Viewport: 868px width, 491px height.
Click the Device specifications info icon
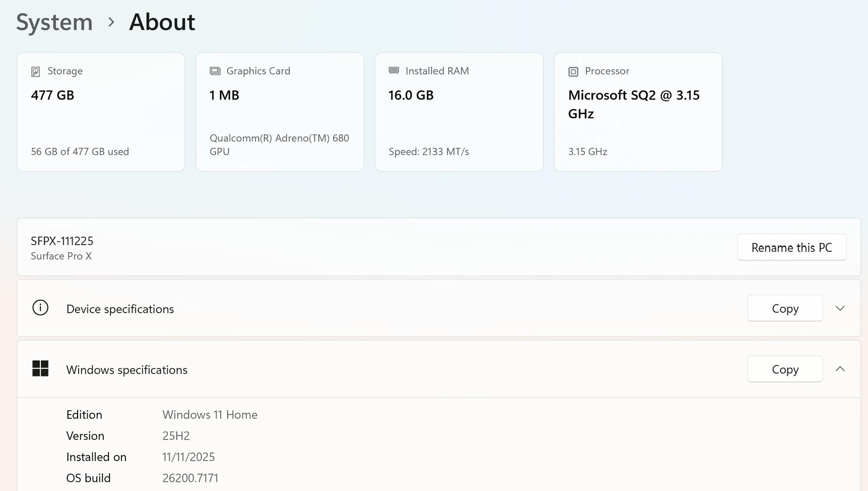tap(40, 308)
